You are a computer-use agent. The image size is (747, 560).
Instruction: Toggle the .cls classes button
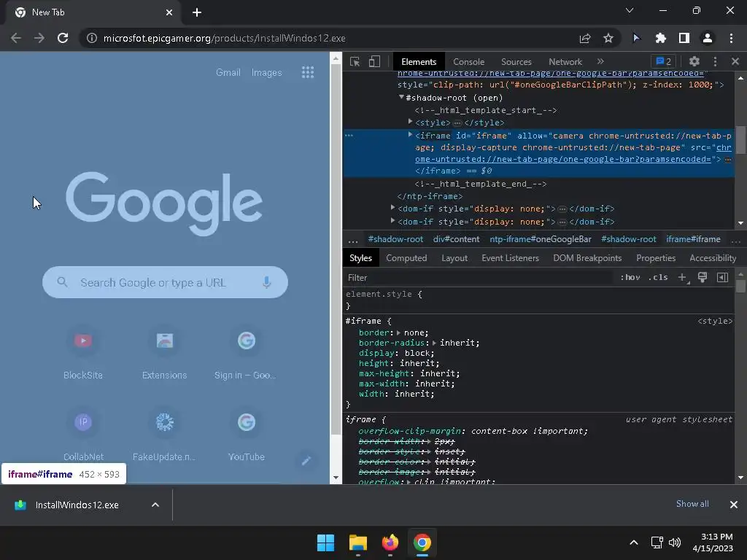click(x=658, y=277)
